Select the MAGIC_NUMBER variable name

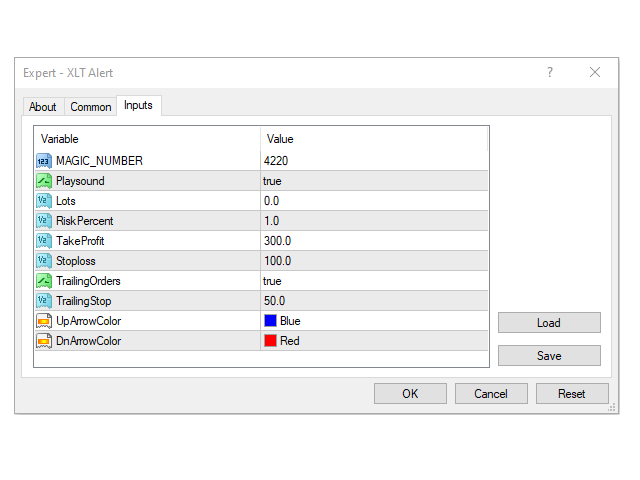point(100,161)
